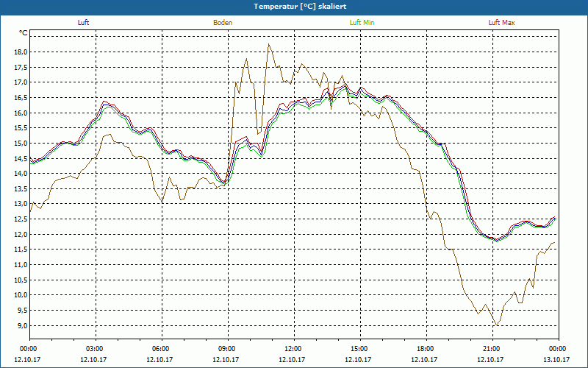Click the 17,5 y-axis value
588x368 pixels.
(x=21, y=67)
